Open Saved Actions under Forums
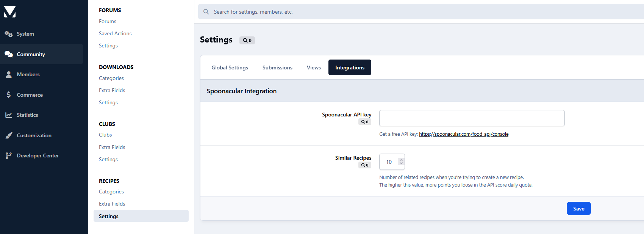The image size is (644, 234). [x=115, y=33]
